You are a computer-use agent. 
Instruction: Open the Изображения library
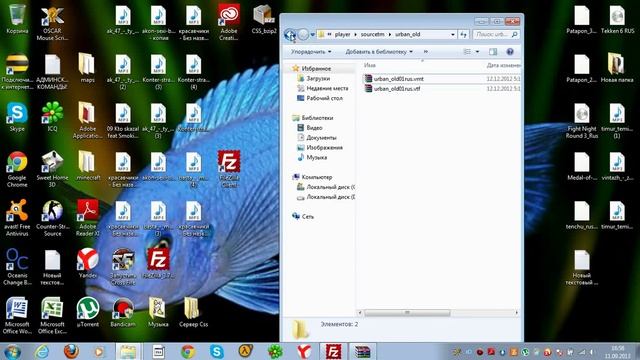point(324,148)
